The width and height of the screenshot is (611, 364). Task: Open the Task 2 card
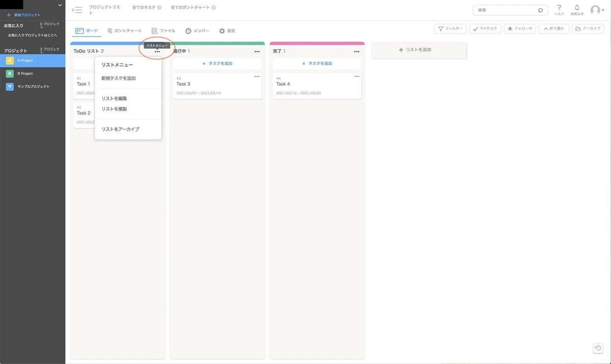[84, 115]
